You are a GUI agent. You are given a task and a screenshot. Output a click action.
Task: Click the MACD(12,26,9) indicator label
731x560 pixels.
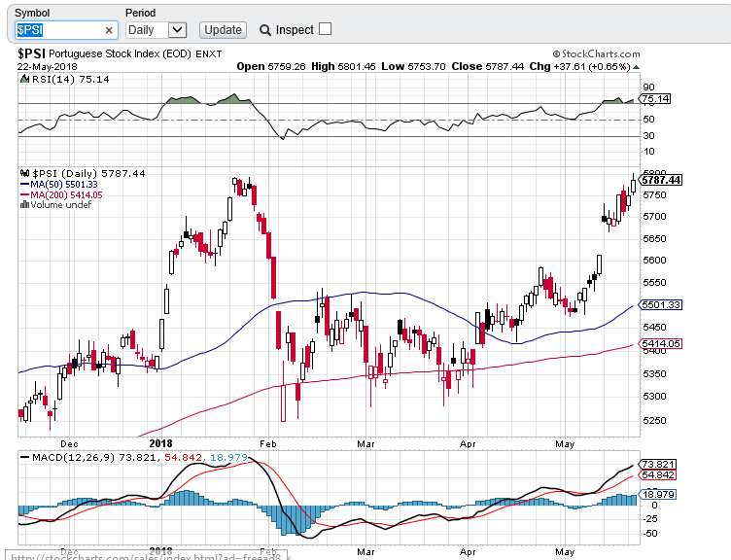click(x=73, y=457)
